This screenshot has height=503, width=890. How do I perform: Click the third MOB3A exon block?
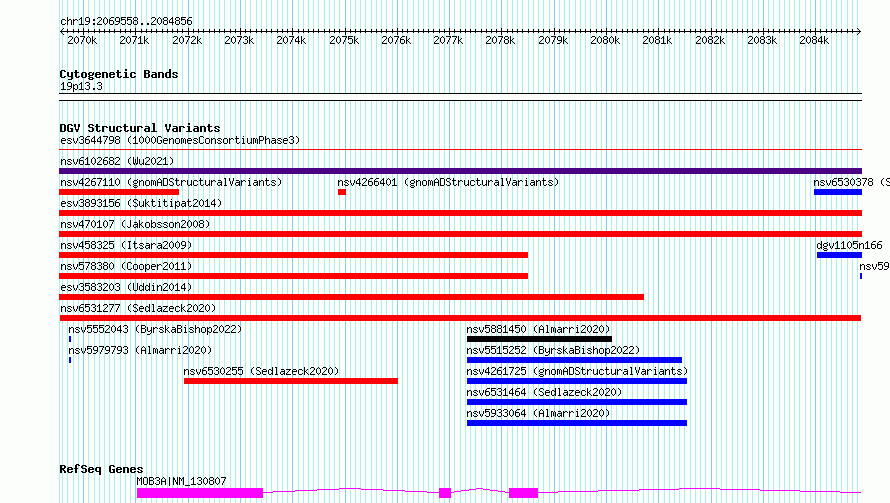point(523,493)
